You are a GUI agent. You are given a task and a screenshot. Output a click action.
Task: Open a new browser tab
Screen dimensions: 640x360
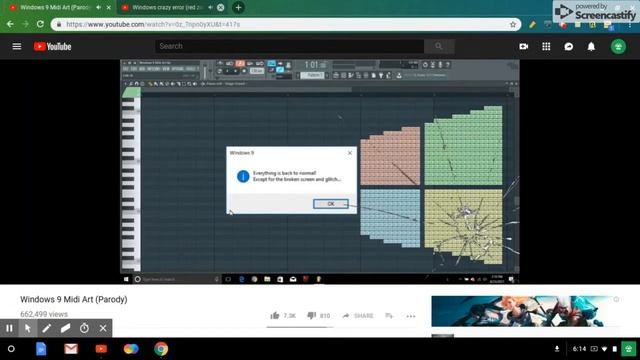coord(238,7)
